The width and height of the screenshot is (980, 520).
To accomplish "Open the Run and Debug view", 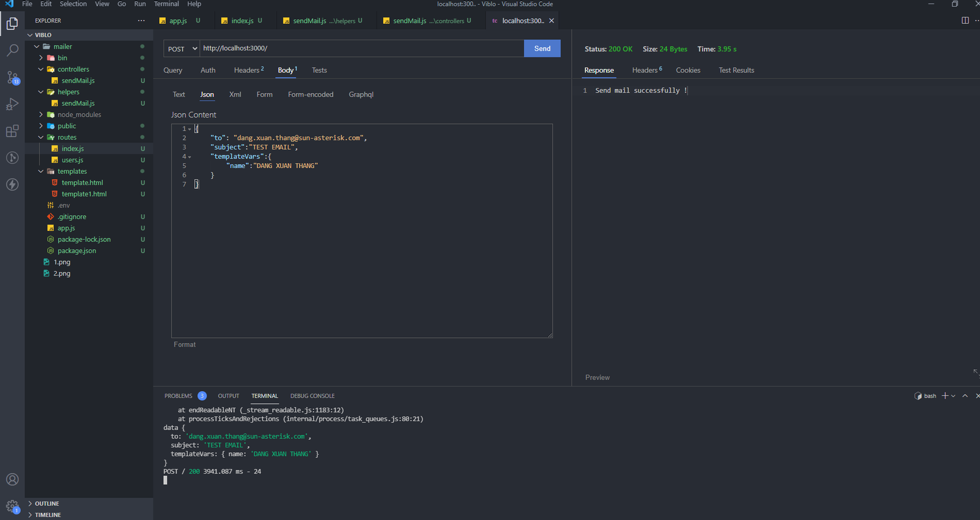I will [12, 104].
